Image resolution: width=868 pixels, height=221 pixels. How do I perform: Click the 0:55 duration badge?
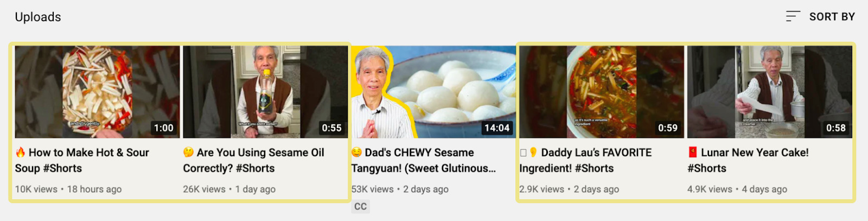332,128
